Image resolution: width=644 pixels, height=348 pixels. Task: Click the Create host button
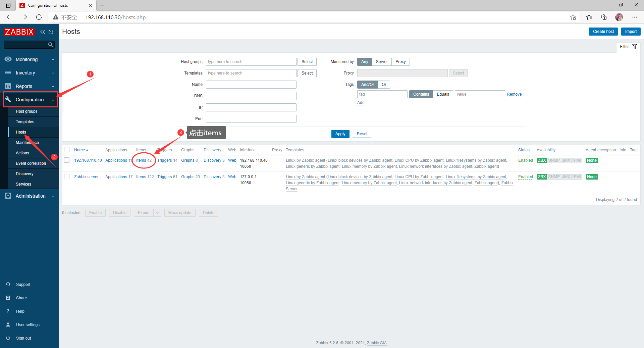click(603, 32)
